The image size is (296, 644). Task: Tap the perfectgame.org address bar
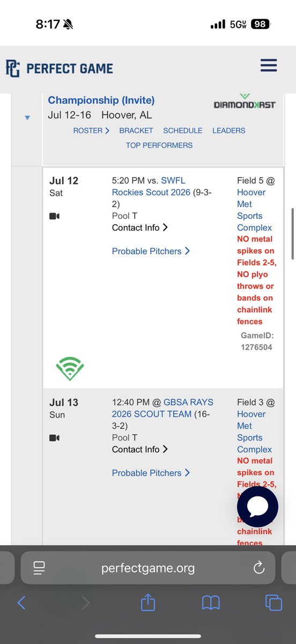(148, 568)
